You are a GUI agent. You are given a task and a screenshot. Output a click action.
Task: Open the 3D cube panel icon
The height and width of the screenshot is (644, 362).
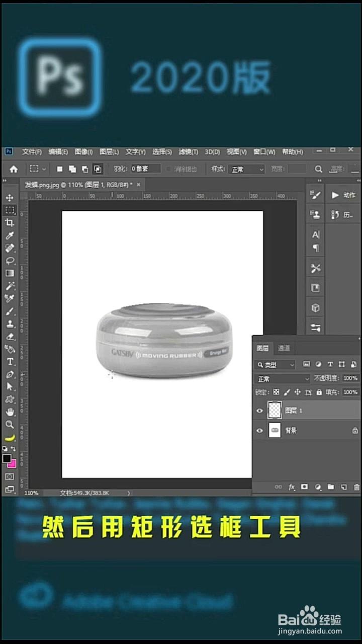click(x=316, y=307)
